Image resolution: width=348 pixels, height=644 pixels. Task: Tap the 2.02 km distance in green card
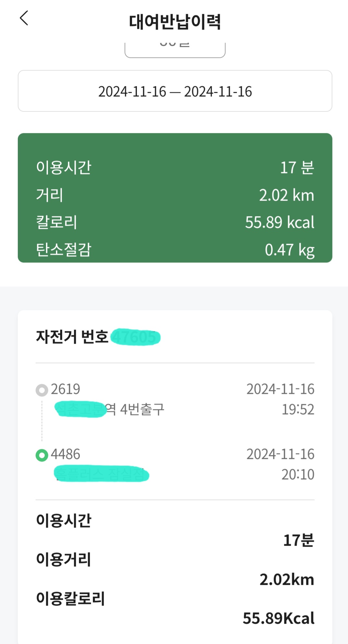286,195
